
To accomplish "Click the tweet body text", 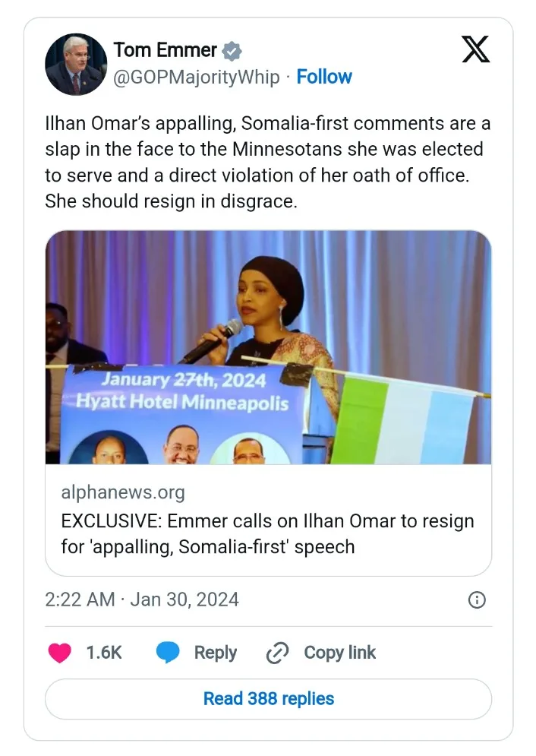I will (264, 161).
